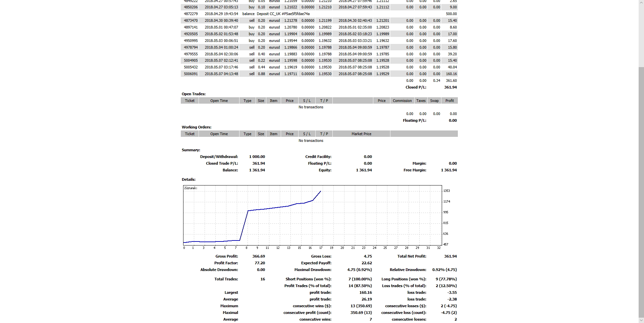Click the Short Positions value 7 (100.00%)

[360, 279]
